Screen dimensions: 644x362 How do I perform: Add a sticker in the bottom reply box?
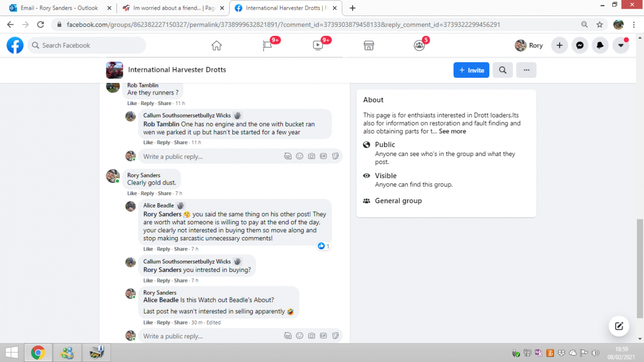[x=335, y=336]
